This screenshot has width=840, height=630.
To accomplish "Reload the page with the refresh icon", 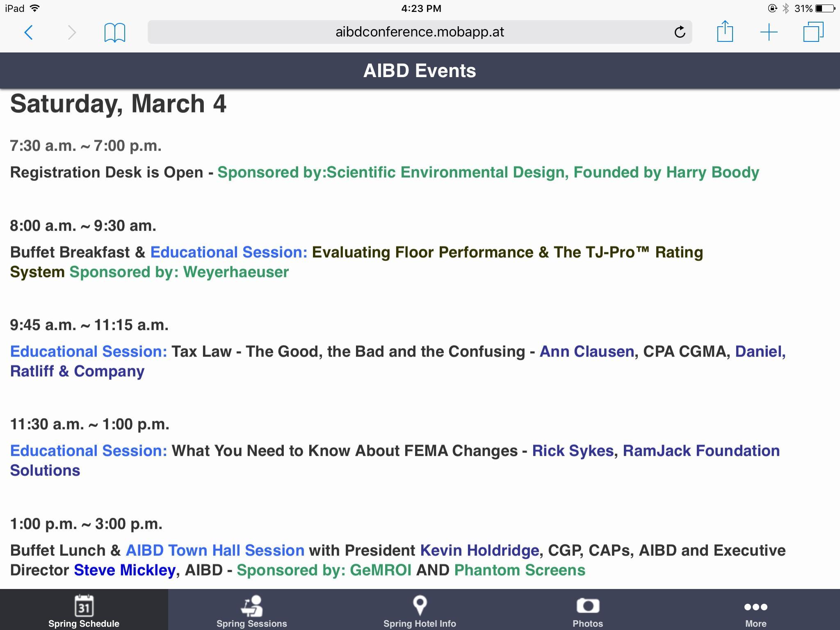I will coord(679,32).
